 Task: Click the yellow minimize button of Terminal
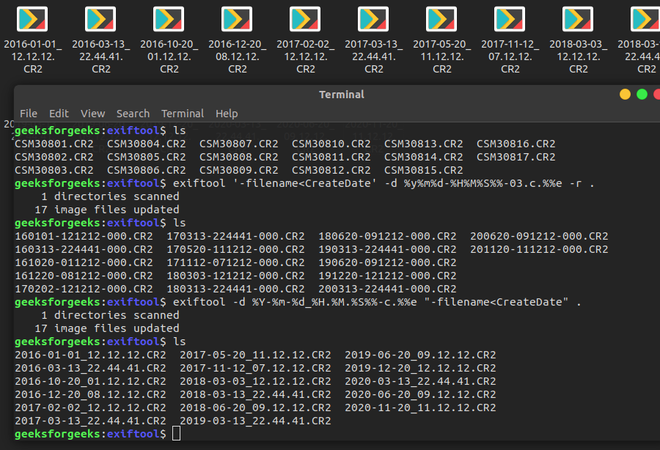(x=625, y=94)
